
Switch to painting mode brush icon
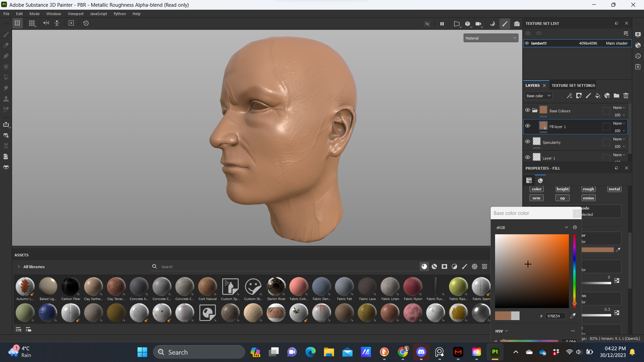[505, 24]
